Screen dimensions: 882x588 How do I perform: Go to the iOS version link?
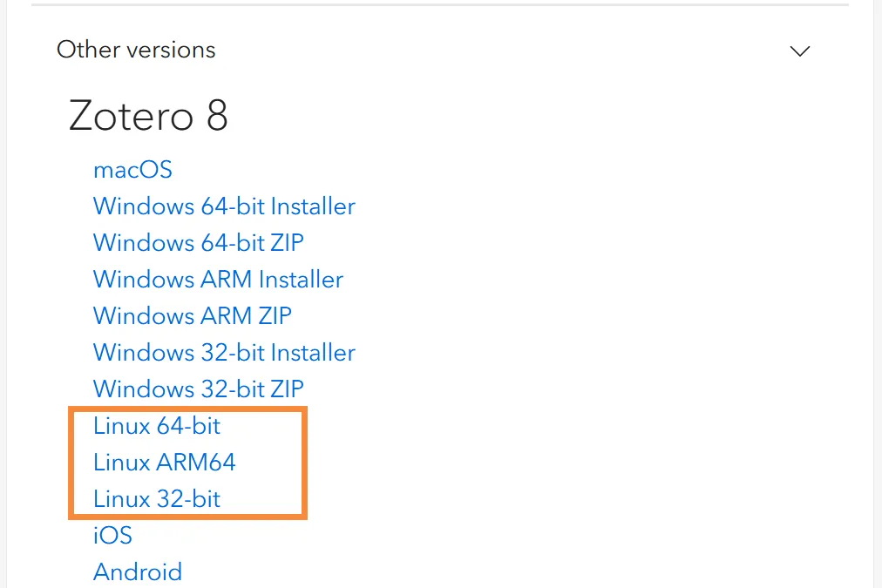112,535
